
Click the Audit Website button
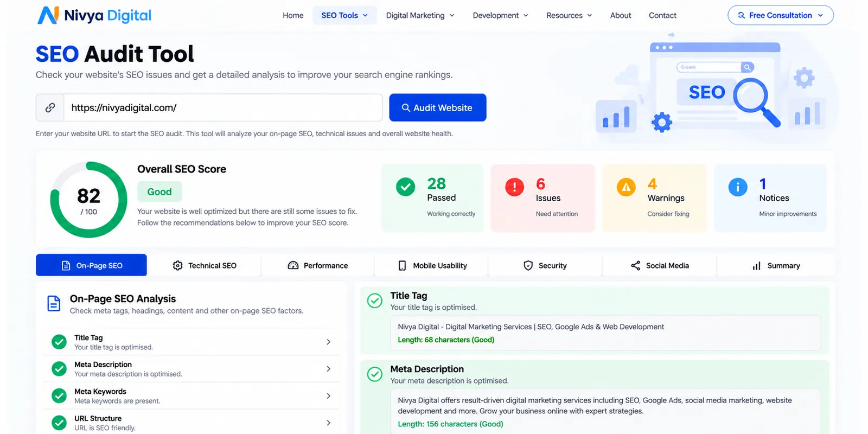click(438, 107)
